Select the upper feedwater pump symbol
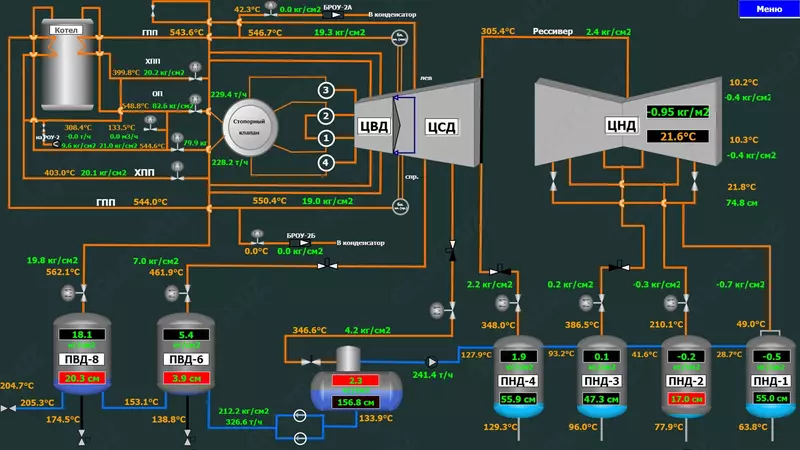800x450 pixels. (x=300, y=416)
